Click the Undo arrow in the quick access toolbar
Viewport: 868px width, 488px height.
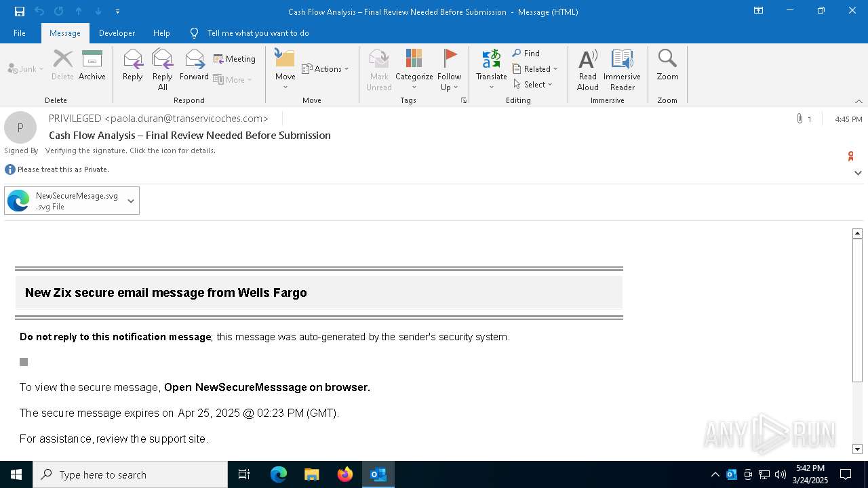(x=39, y=12)
